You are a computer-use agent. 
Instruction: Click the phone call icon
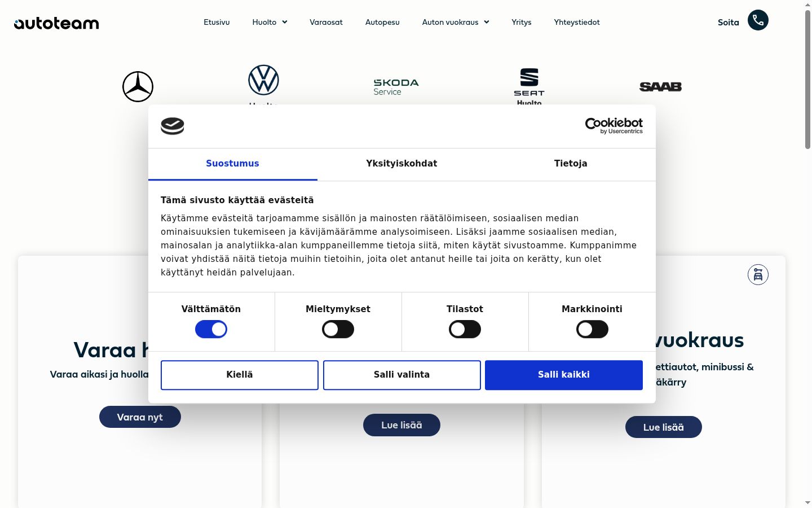(758, 20)
